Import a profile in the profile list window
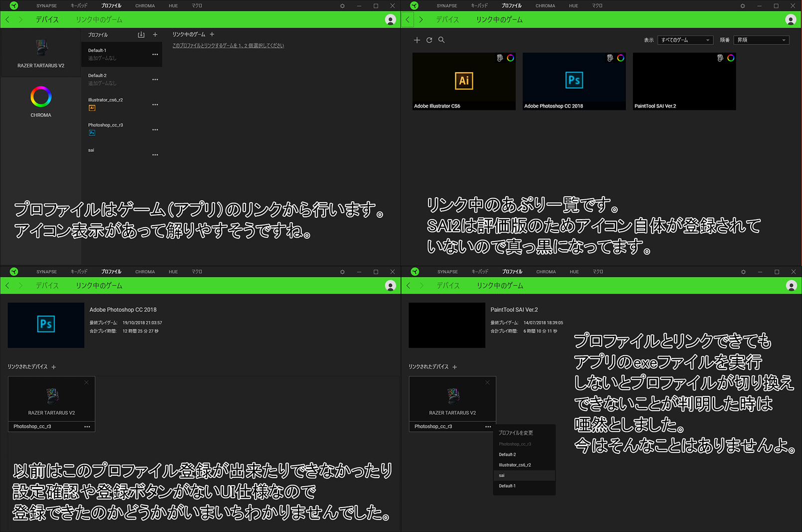The width and height of the screenshot is (802, 532). pyautogui.click(x=141, y=35)
